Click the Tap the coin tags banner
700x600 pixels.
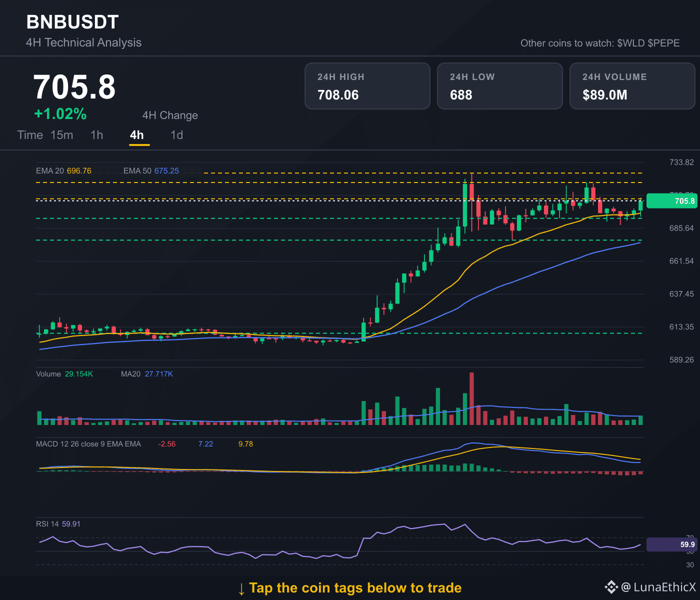point(349,588)
